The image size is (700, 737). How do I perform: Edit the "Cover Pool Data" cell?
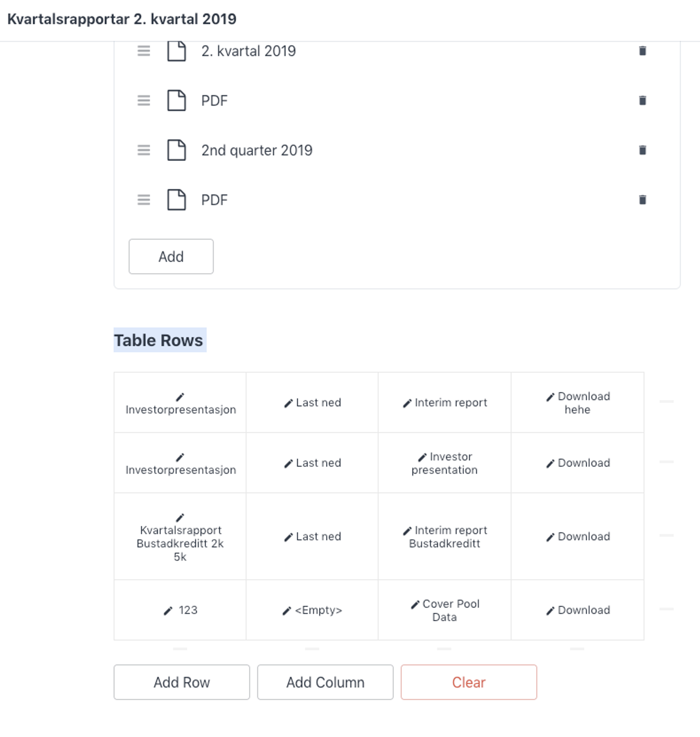pyautogui.click(x=446, y=611)
